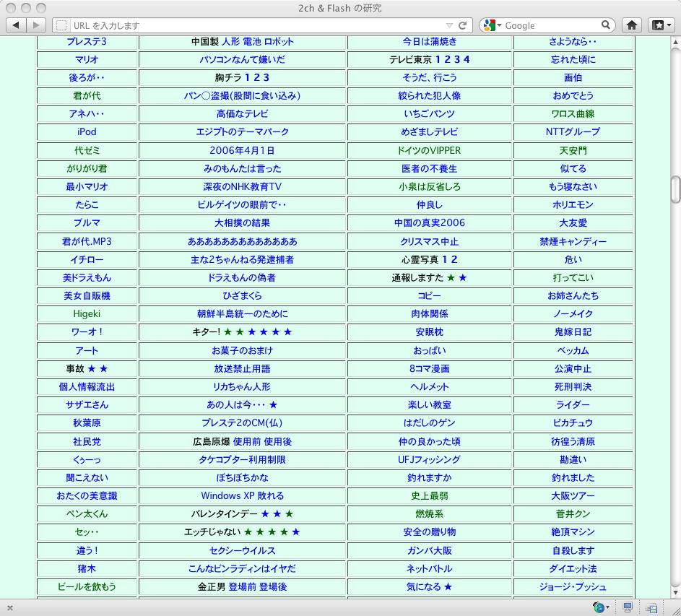Screen dimensions: 681x616
Task: Click link 2 next to 胸チラ
Action: click(256, 78)
